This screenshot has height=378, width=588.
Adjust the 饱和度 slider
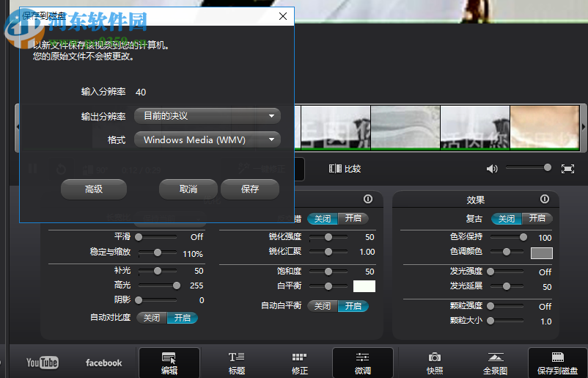coord(328,272)
